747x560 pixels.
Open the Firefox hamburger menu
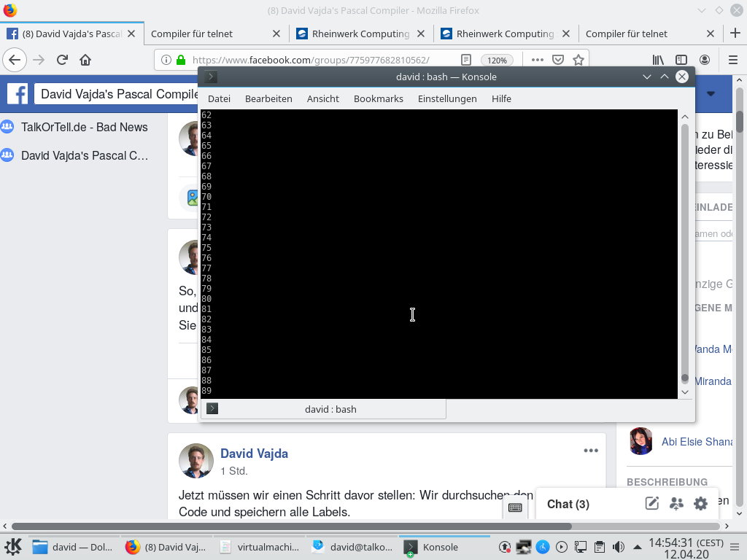[x=733, y=60]
